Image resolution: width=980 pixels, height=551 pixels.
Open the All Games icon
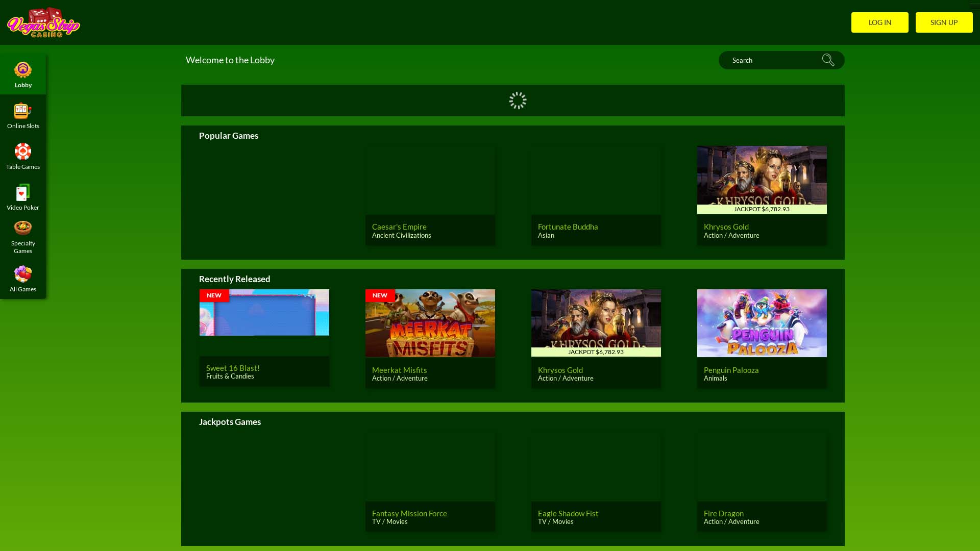point(23,274)
